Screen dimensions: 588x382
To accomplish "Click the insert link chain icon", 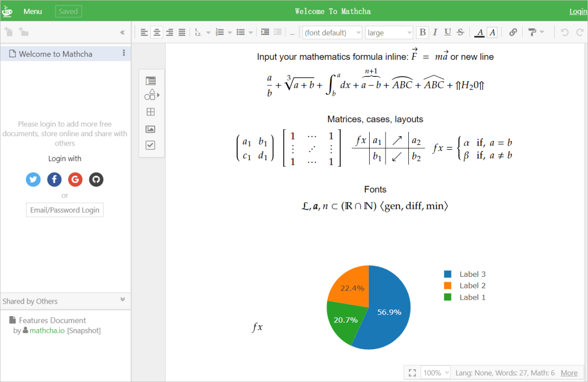I will (513, 33).
